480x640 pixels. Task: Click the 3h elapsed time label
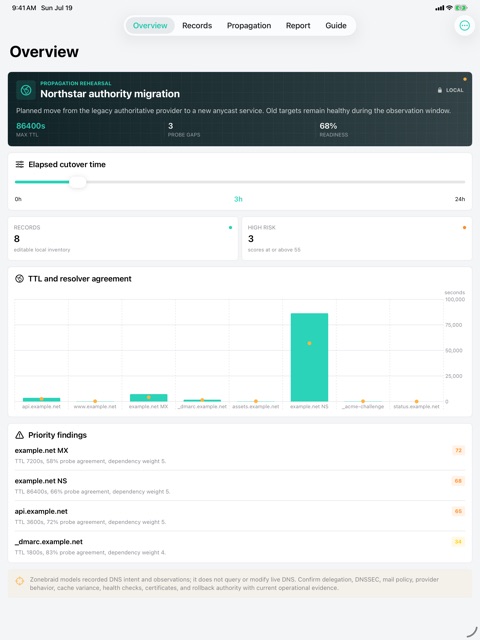(238, 199)
